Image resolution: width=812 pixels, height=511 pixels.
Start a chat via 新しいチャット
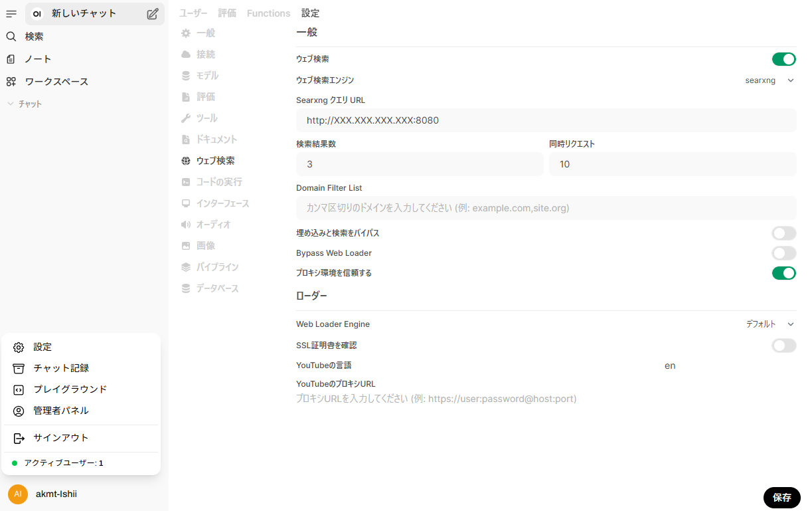coord(84,13)
